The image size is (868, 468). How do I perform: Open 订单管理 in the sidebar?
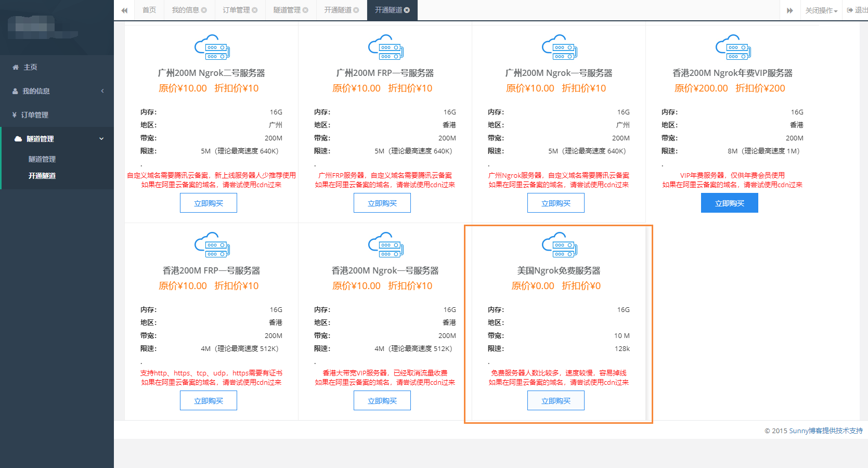pos(57,115)
